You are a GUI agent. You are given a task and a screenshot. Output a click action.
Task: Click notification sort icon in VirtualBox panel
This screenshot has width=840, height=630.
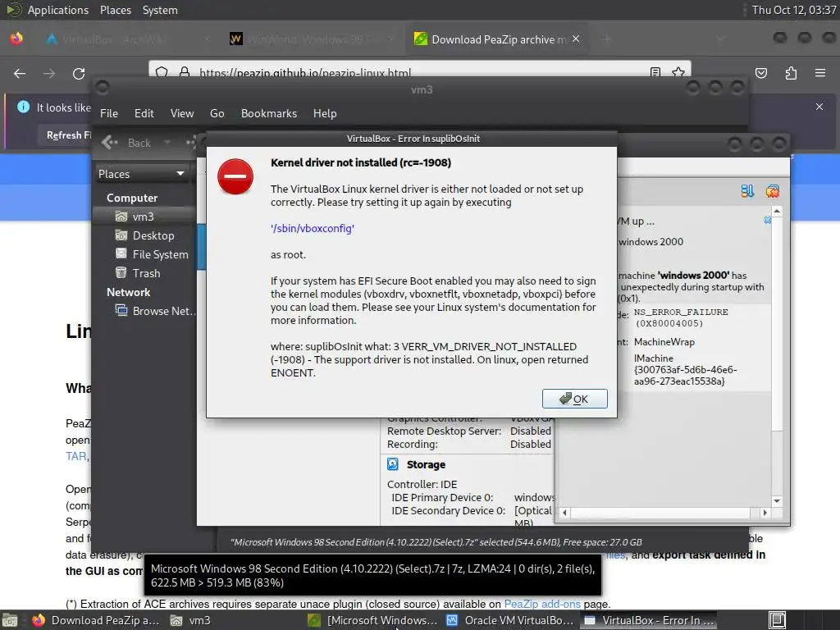pyautogui.click(x=747, y=190)
